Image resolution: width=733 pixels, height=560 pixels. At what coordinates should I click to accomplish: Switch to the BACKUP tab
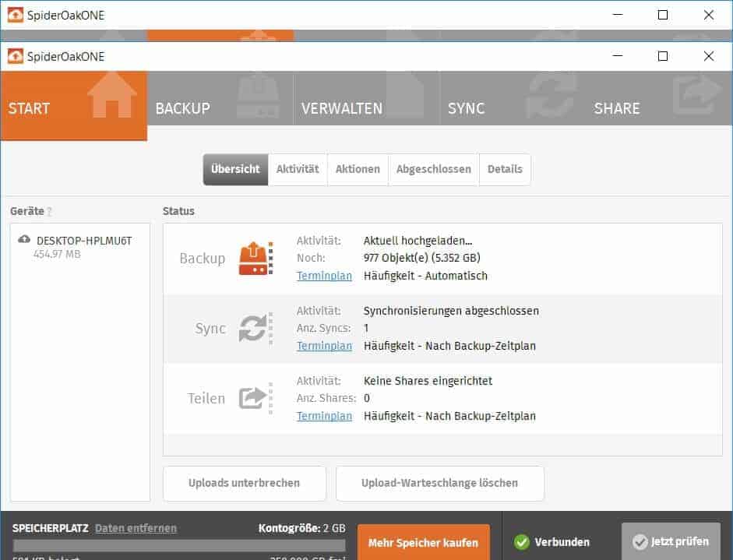tap(220, 99)
